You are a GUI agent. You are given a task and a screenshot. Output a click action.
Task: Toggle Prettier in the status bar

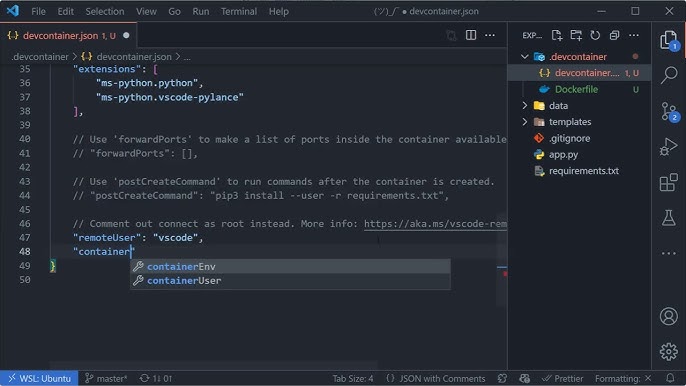tap(562, 379)
